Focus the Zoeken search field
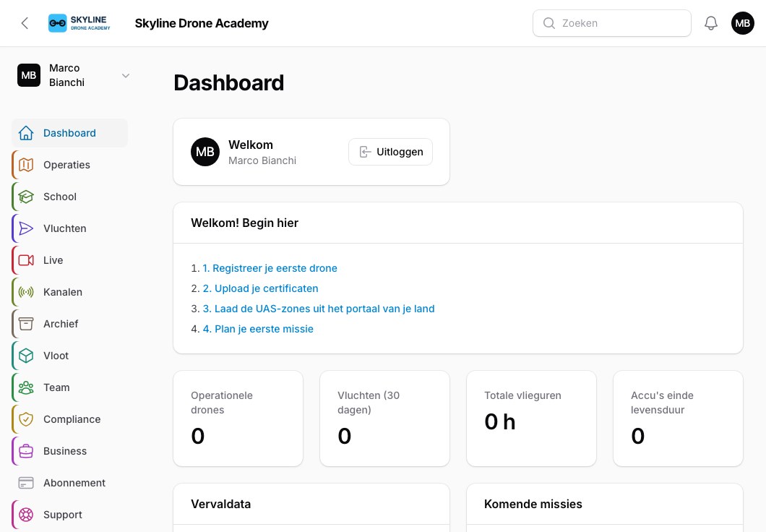766x532 pixels. pos(611,23)
